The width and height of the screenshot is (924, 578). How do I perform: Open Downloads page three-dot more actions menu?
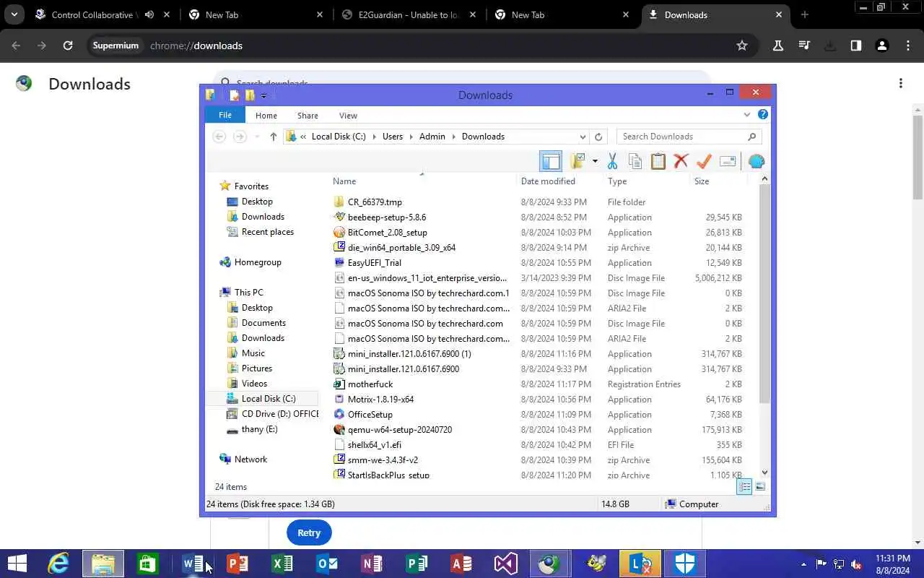[901, 84]
